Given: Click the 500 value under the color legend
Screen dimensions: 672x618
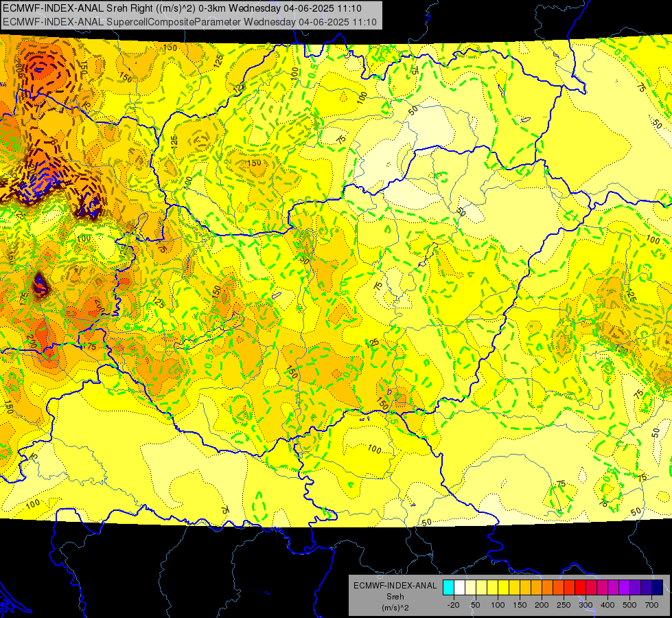Looking at the screenshot, I should tap(629, 605).
